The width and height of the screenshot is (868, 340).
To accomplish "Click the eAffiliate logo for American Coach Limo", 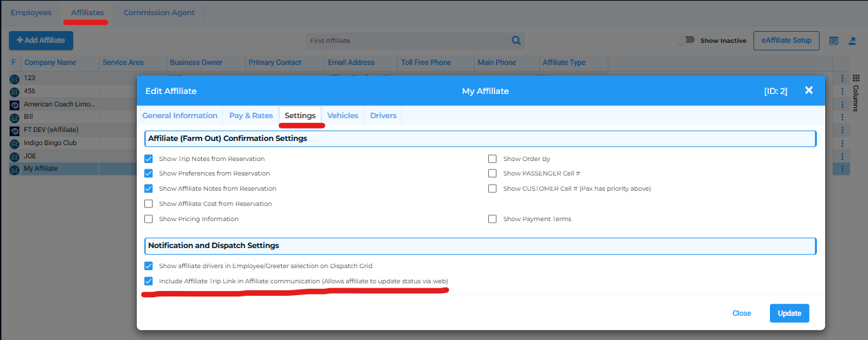I will (14, 104).
